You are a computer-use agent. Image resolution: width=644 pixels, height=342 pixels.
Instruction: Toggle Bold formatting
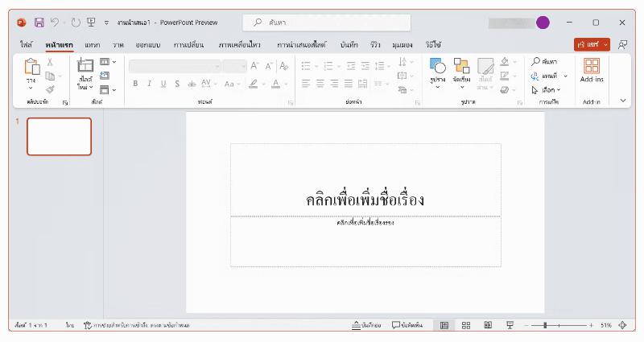click(135, 84)
